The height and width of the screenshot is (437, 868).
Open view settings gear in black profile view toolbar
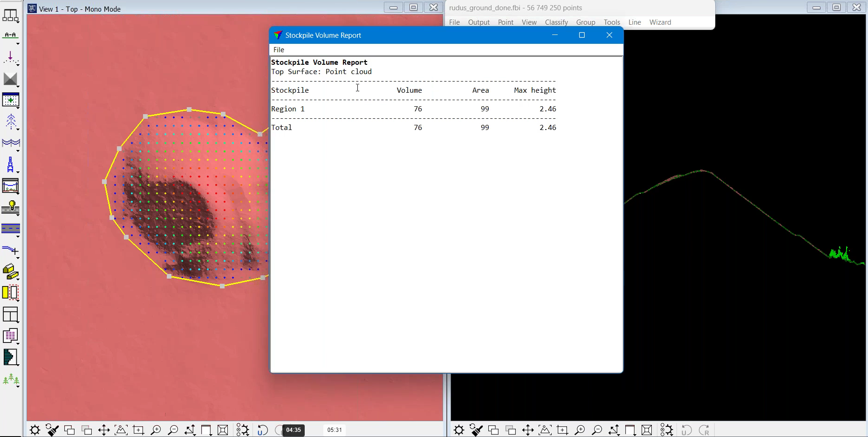pos(459,430)
